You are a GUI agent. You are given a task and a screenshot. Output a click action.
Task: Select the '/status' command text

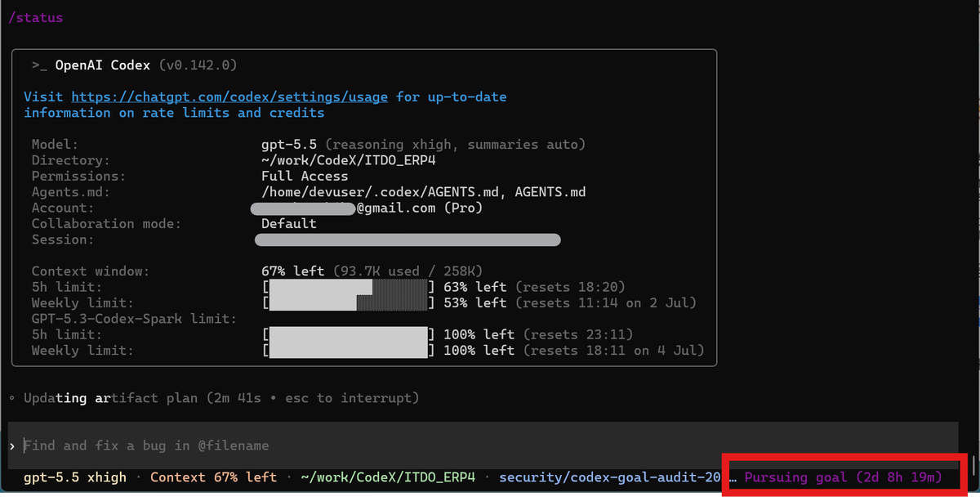coord(35,17)
